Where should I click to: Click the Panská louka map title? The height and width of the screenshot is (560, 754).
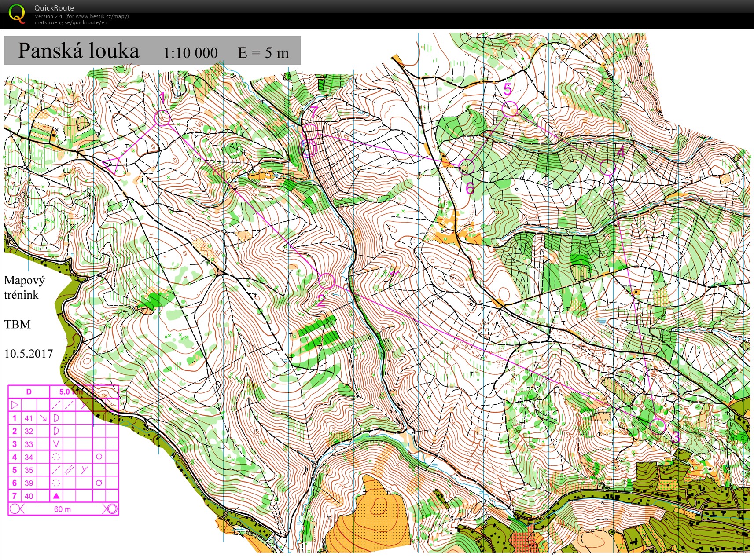(x=78, y=51)
